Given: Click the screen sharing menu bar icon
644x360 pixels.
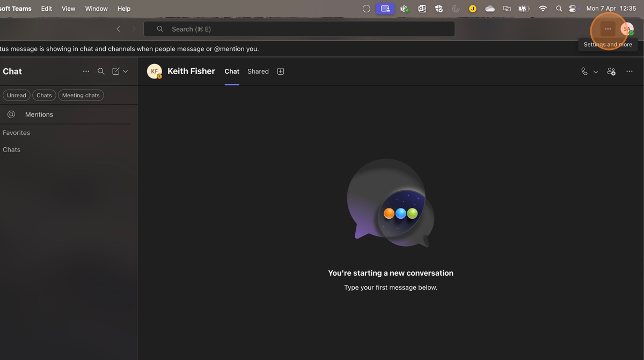Looking at the screenshot, I should [385, 9].
